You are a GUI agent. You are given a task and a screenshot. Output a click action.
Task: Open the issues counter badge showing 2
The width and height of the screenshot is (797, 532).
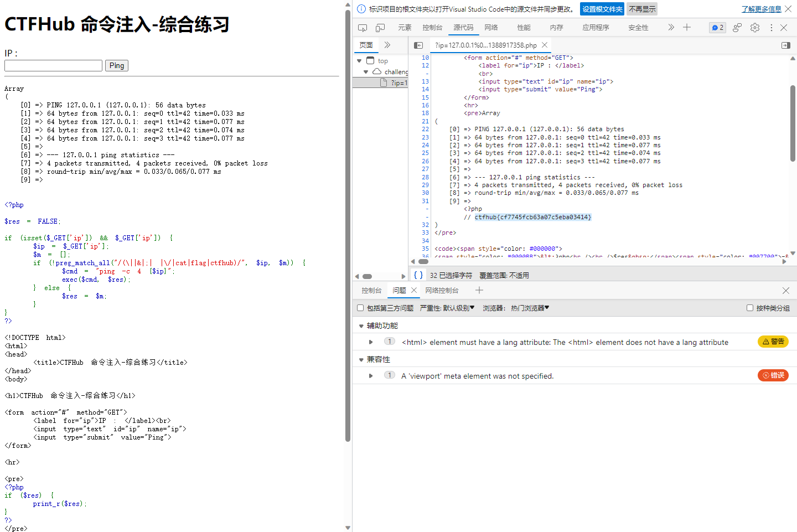click(717, 27)
